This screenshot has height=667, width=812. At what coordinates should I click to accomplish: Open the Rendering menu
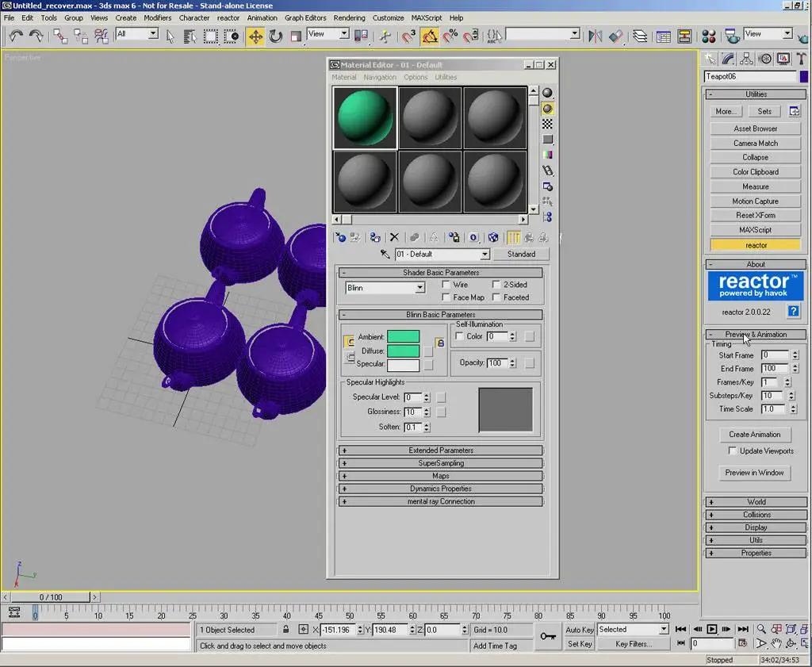tap(349, 17)
